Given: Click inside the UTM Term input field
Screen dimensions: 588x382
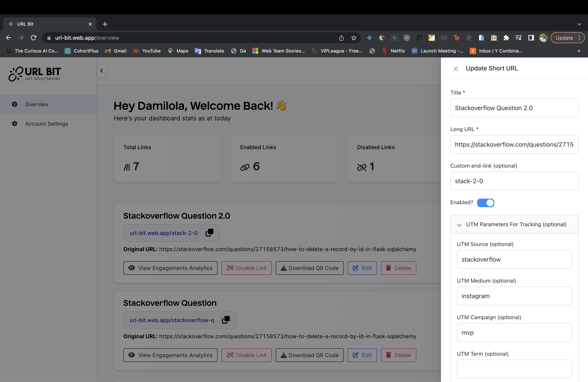Looking at the screenshot, I should [514, 369].
